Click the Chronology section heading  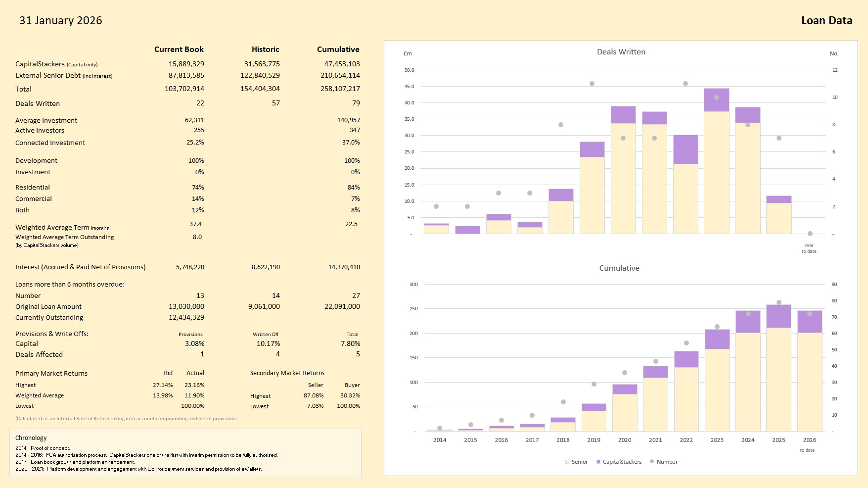pos(31,438)
